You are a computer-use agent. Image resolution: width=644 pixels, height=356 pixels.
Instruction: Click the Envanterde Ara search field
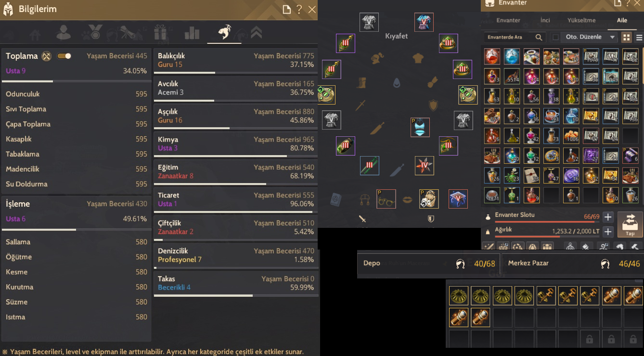pyautogui.click(x=510, y=37)
